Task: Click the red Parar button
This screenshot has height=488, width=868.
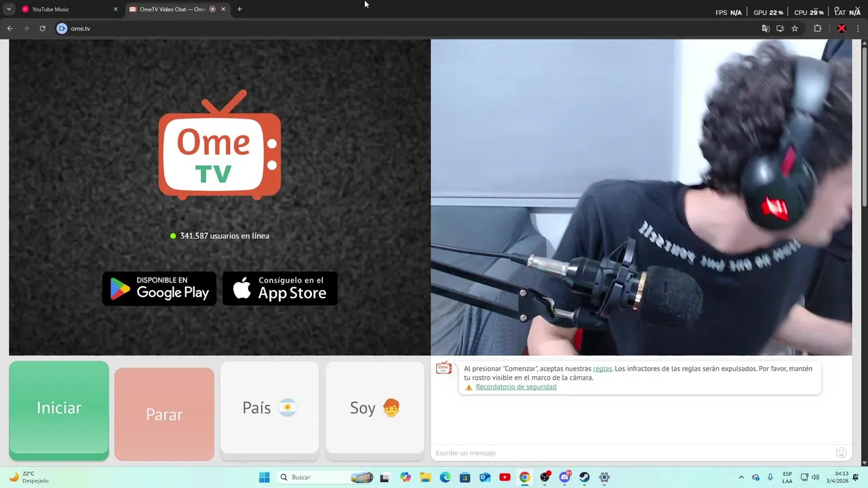Action: click(x=164, y=414)
